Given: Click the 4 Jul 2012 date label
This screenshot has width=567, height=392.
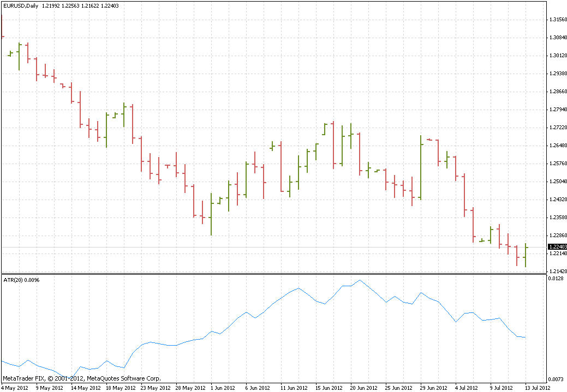Looking at the screenshot, I should (x=467, y=388).
